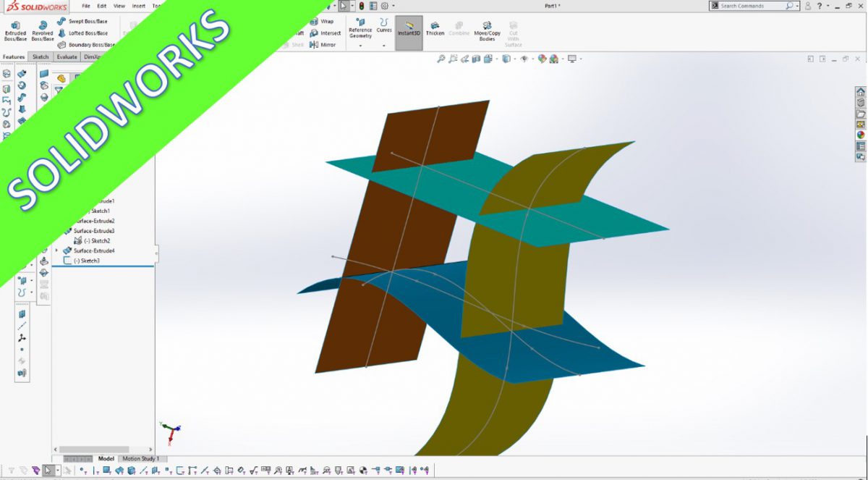The height and width of the screenshot is (480, 868).
Task: Switch to the Motion Study 1 tab
Action: (x=141, y=459)
